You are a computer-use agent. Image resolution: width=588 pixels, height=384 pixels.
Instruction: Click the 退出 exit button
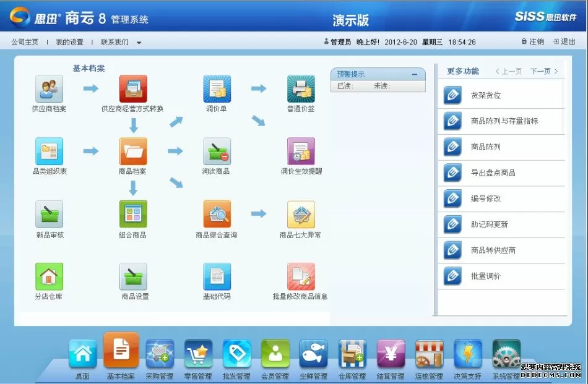click(x=564, y=42)
